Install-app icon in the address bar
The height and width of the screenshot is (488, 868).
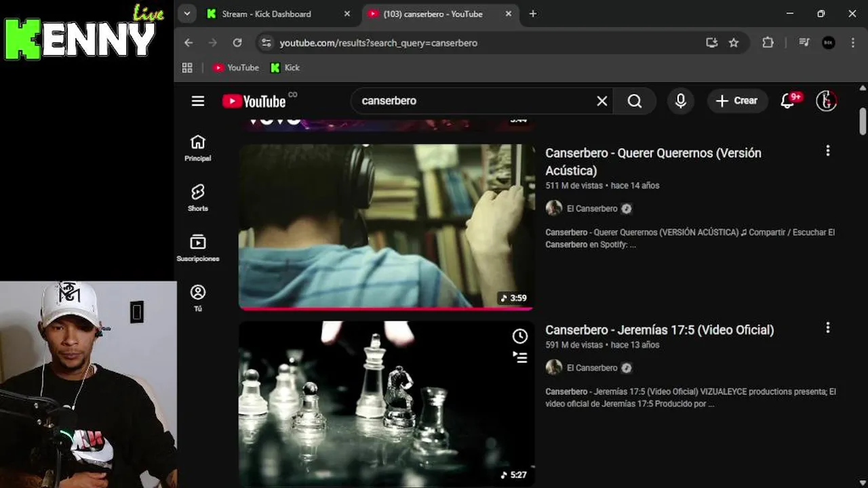pos(711,43)
